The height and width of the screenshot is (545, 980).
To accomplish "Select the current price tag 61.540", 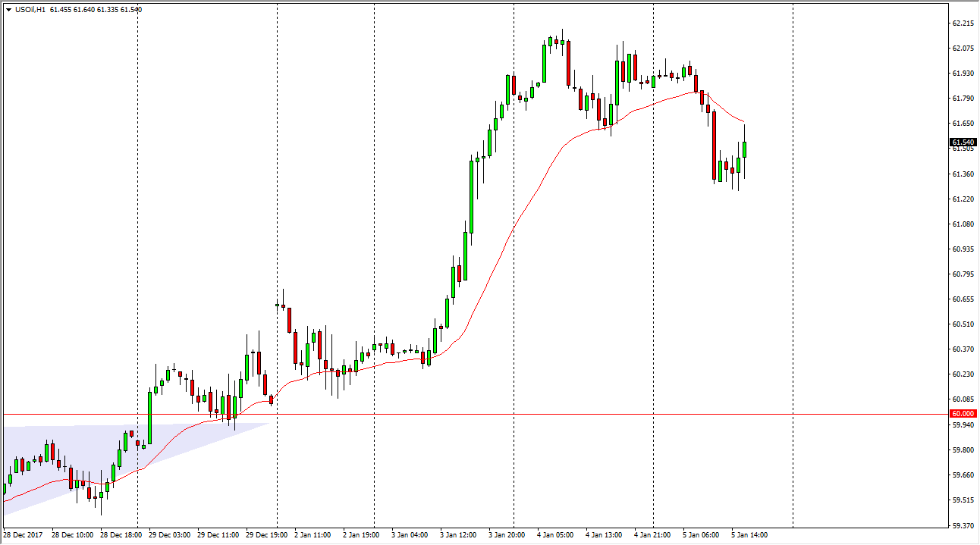I will [963, 143].
